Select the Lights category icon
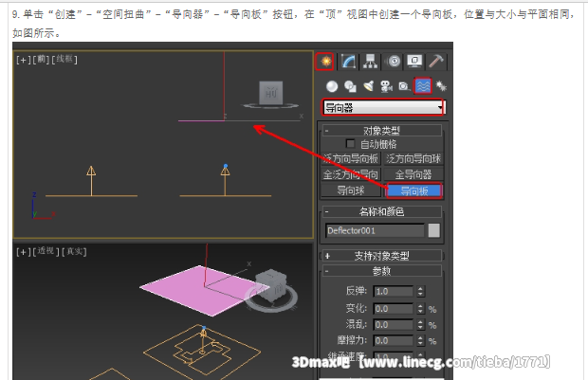This screenshot has height=380, width=588. (x=368, y=86)
